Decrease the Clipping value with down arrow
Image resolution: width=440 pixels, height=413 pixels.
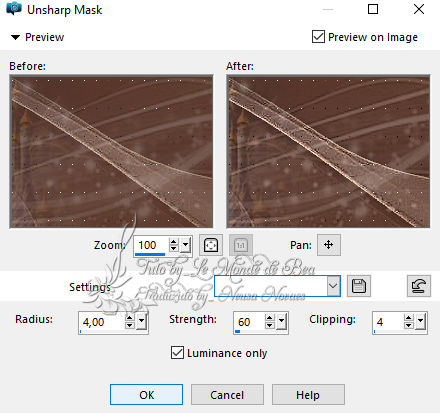pyautogui.click(x=408, y=326)
